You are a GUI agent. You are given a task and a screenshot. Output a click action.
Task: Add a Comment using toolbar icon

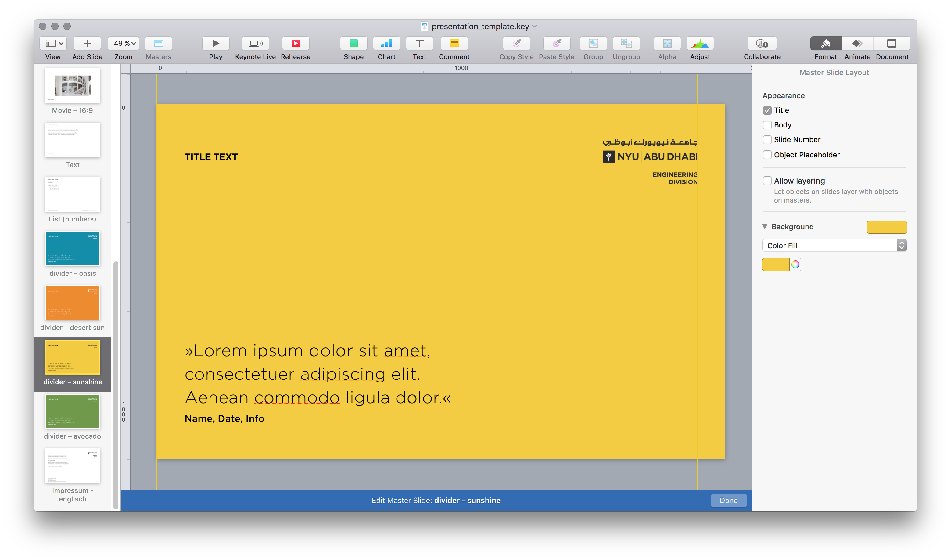tap(454, 43)
